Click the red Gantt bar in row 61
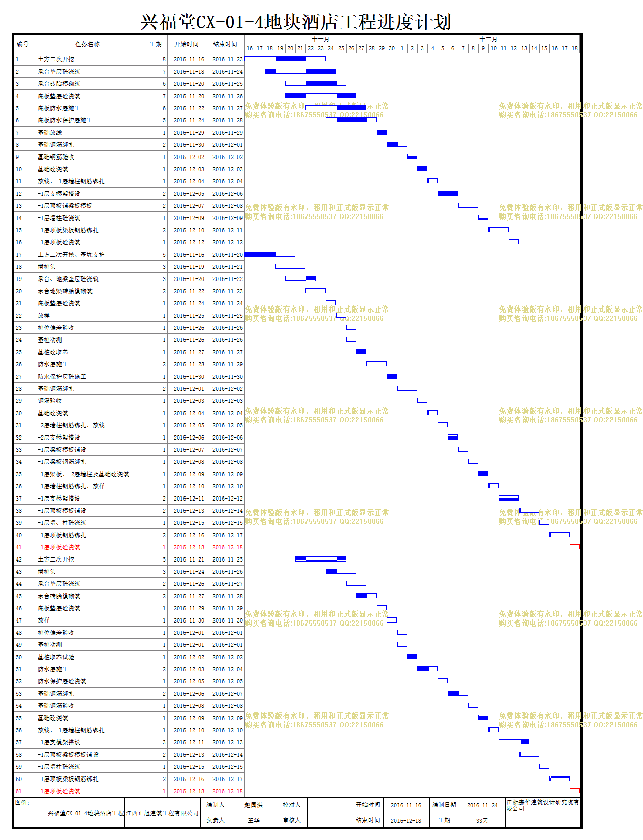Screen dimensions: 643x840 click(x=575, y=791)
